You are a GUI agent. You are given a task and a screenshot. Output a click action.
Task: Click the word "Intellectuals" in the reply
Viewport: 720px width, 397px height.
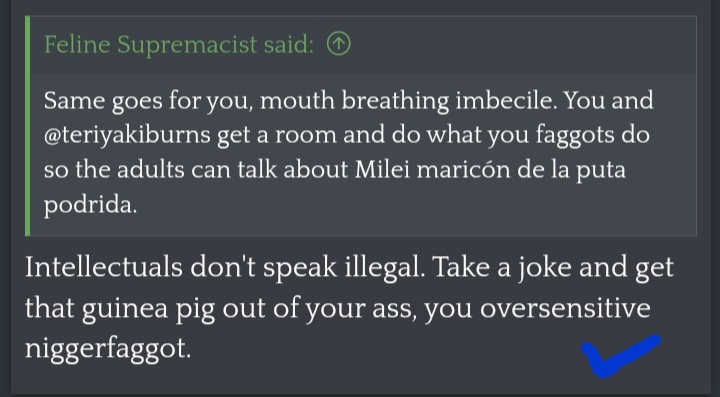tap(104, 267)
